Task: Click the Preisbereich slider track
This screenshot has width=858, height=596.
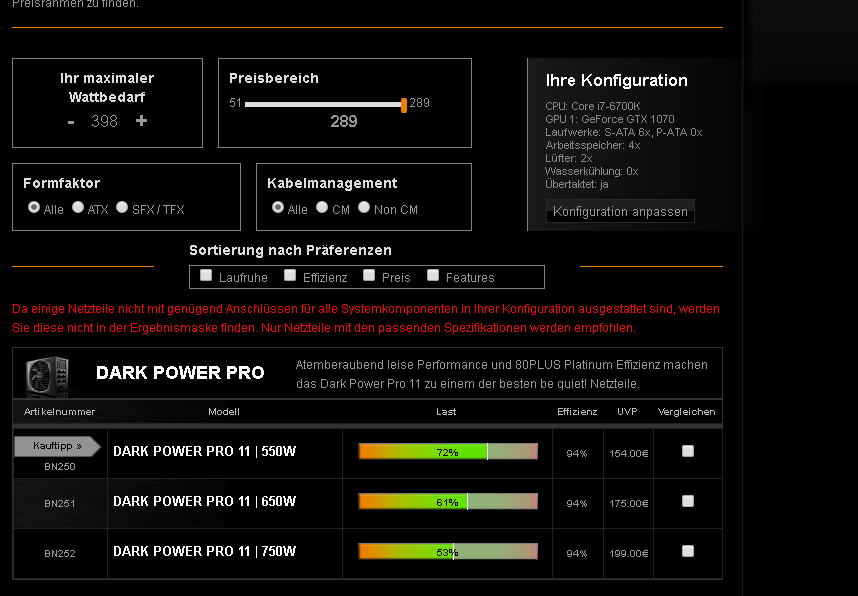Action: click(323, 104)
